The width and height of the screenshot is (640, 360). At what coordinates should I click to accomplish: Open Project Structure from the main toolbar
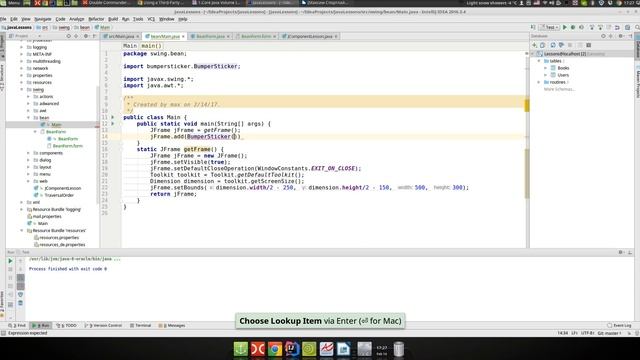coord(627,27)
